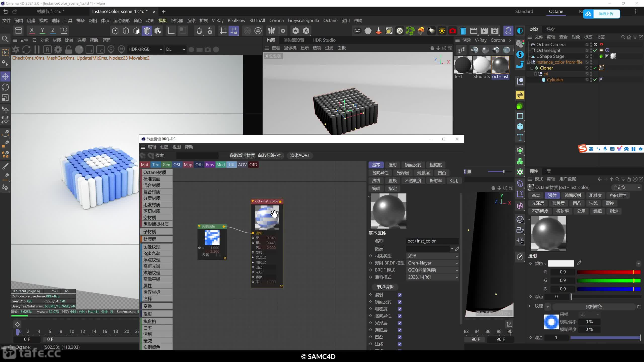The width and height of the screenshot is (644, 362).
Task: Click the 混合 mix slider
Action: point(606,338)
